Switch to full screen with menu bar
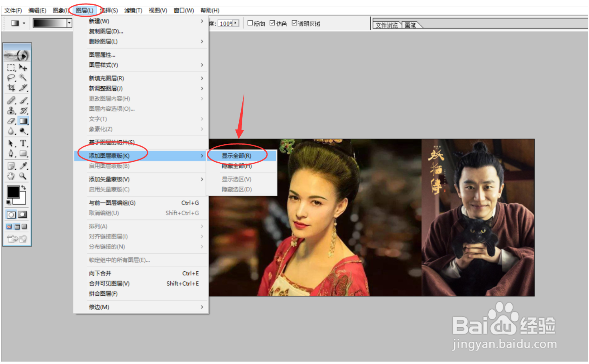Screen dimensions: 589x364 (x=17, y=227)
